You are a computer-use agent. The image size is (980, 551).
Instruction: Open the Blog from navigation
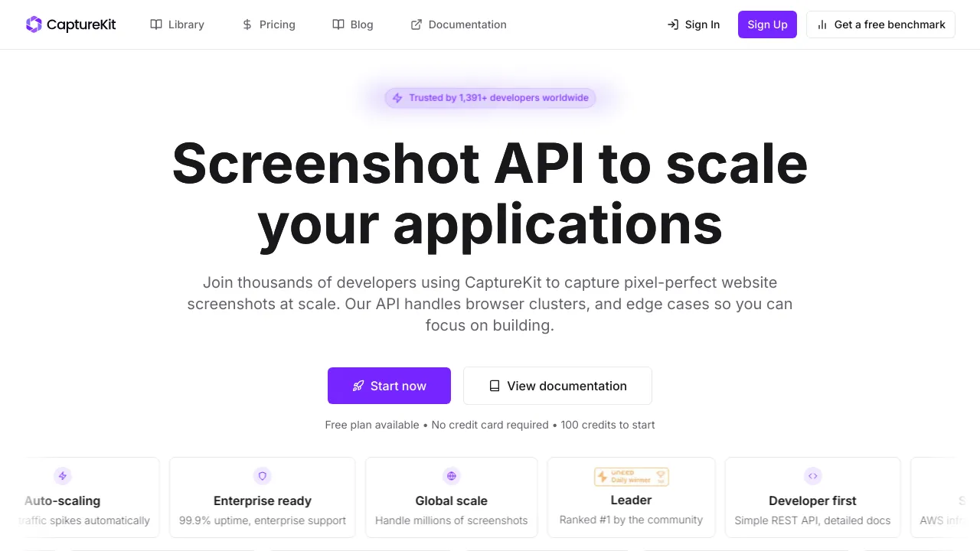[x=353, y=24]
